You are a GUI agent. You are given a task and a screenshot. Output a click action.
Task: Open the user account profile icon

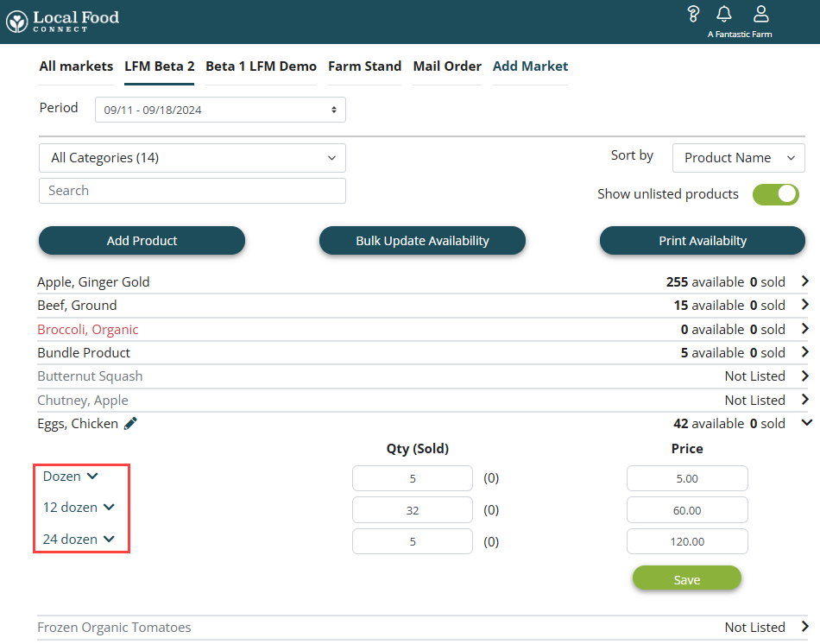760,14
